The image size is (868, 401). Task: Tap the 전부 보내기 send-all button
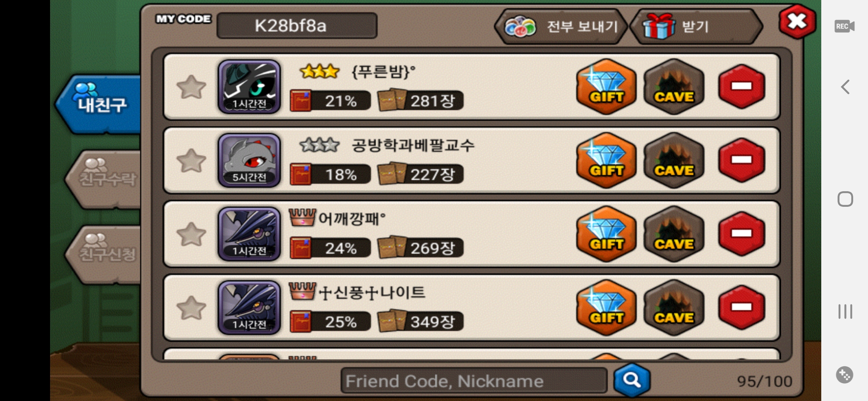561,27
